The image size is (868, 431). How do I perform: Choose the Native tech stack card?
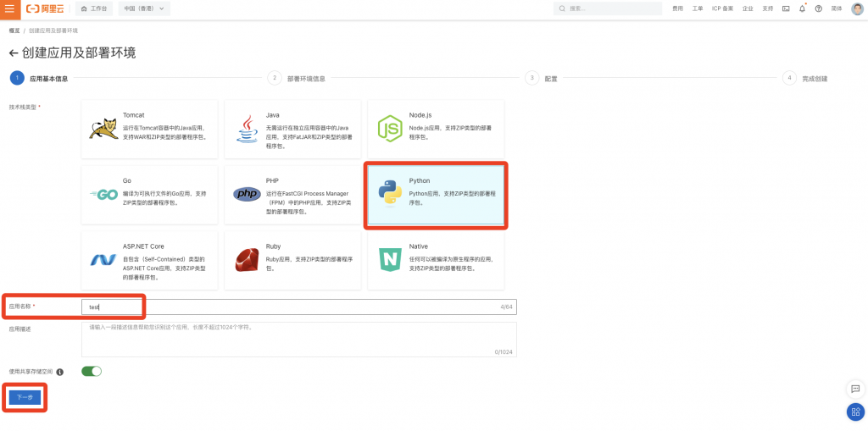coord(436,260)
